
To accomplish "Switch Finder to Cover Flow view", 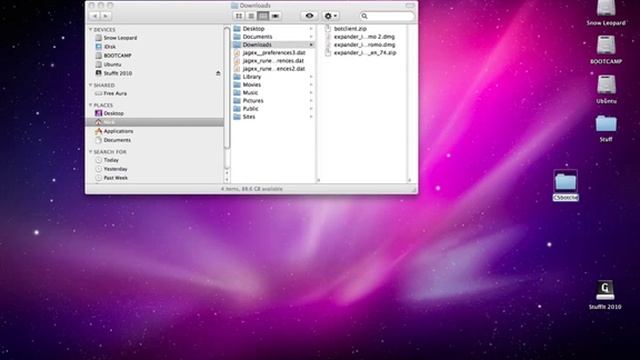I will point(275,16).
